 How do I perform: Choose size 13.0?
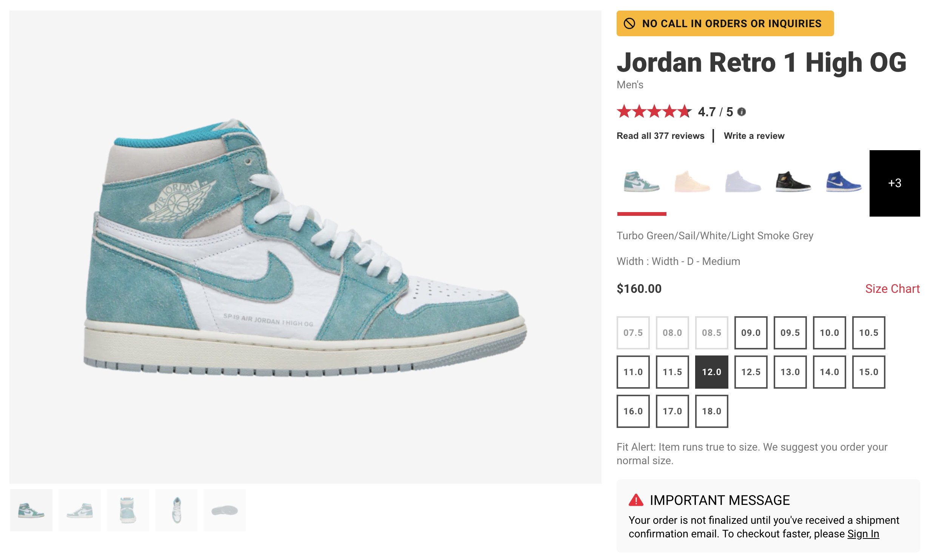pyautogui.click(x=790, y=372)
